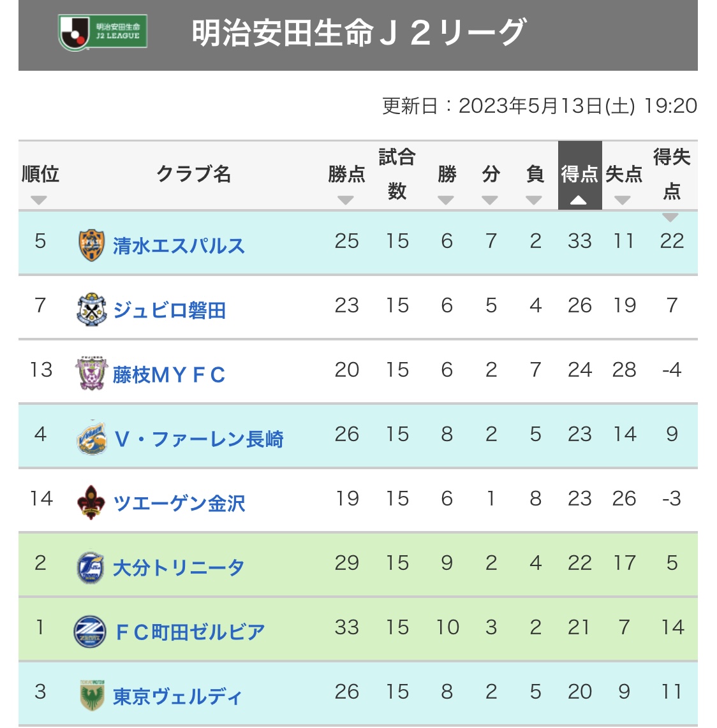Click the Fujieda MYFC club crest
717x728 pixels.
click(91, 374)
